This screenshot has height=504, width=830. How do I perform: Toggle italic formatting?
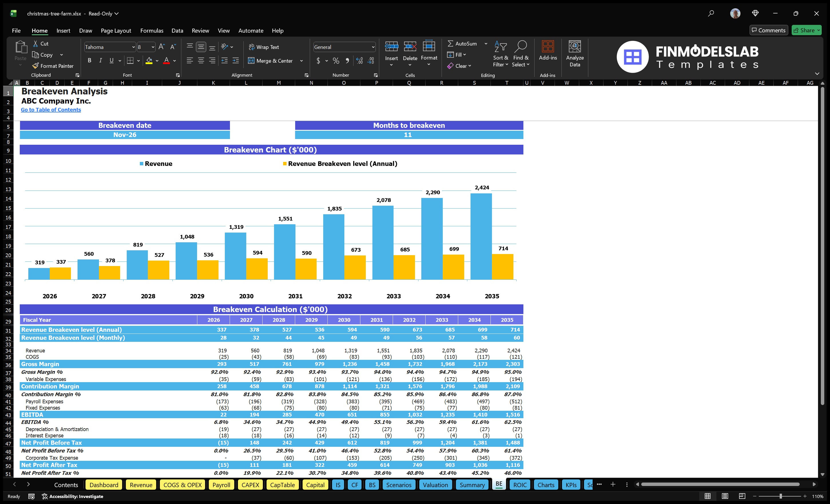click(100, 61)
